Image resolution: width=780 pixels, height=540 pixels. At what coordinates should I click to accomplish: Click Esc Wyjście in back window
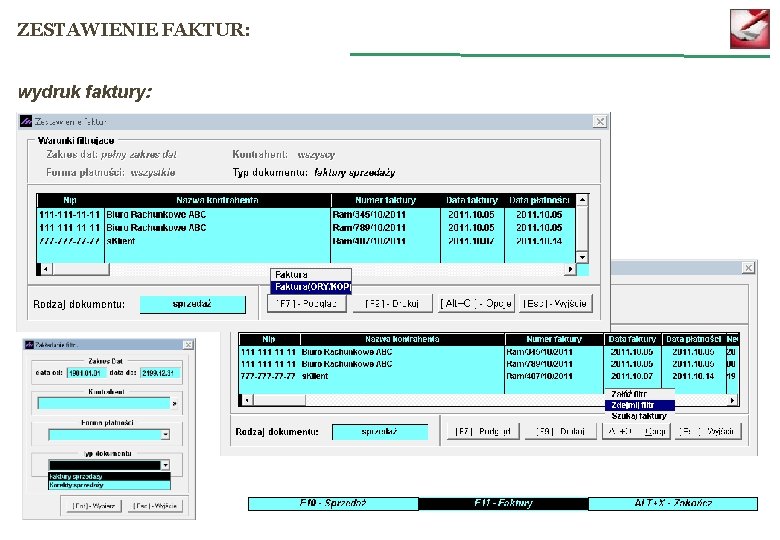click(x=708, y=431)
